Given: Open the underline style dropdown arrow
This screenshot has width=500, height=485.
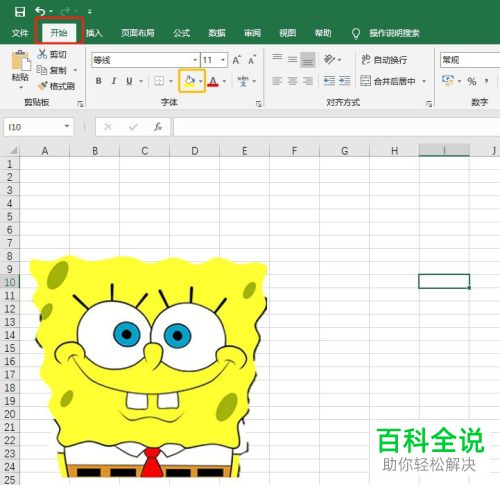Looking at the screenshot, I should [x=141, y=81].
